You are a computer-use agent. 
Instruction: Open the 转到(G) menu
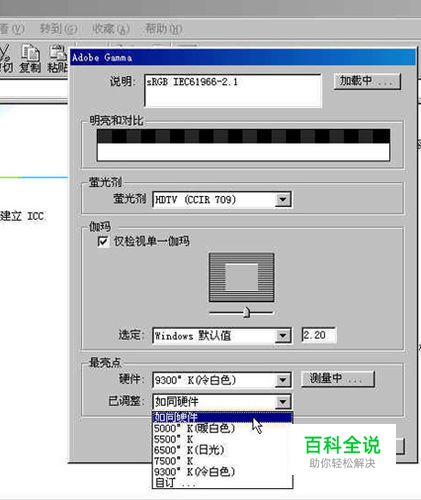click(x=58, y=29)
